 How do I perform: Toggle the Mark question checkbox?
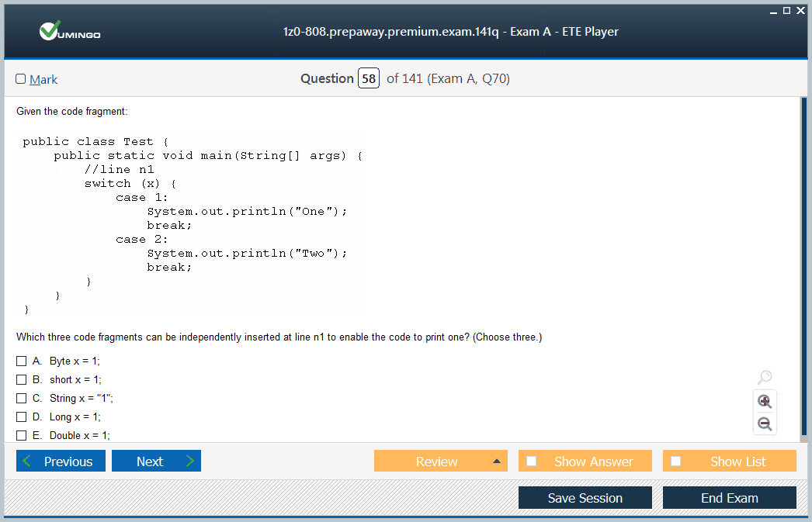[x=21, y=79]
